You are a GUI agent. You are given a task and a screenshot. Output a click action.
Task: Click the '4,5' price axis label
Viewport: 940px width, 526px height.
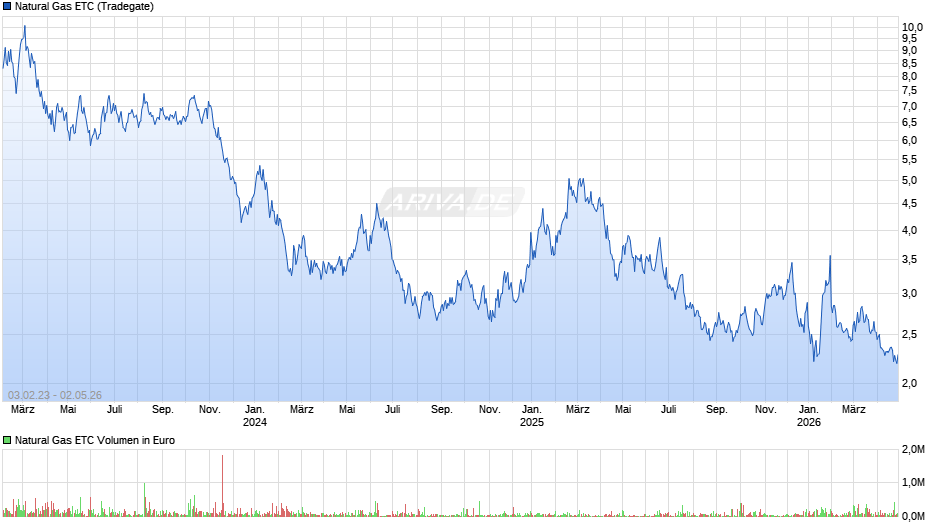tap(909, 203)
